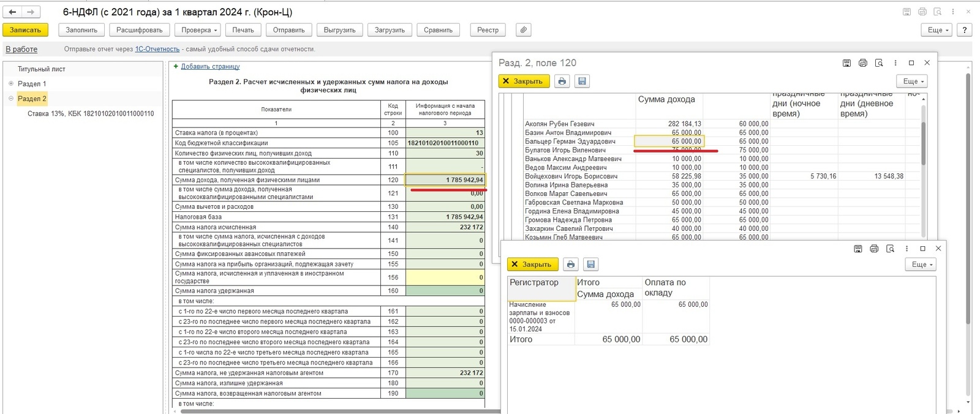
Task: Follow the 1С-Отчетность link
Action: pos(157,49)
